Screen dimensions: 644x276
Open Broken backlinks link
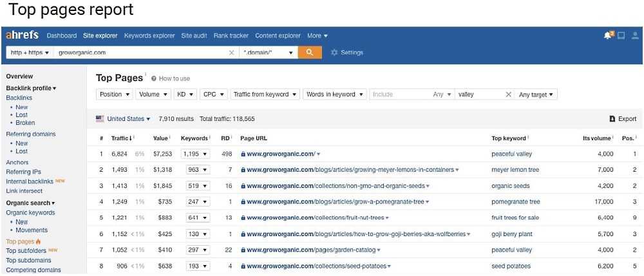point(25,123)
